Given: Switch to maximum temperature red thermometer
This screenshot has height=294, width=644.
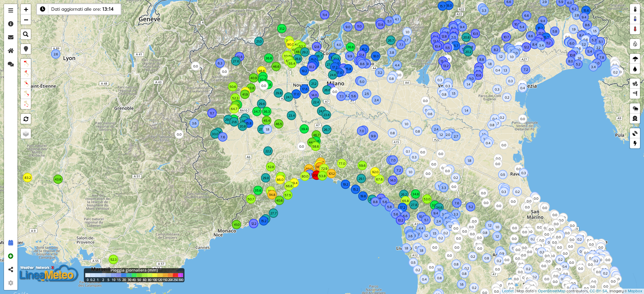Looking at the screenshot, I should (x=635, y=29).
